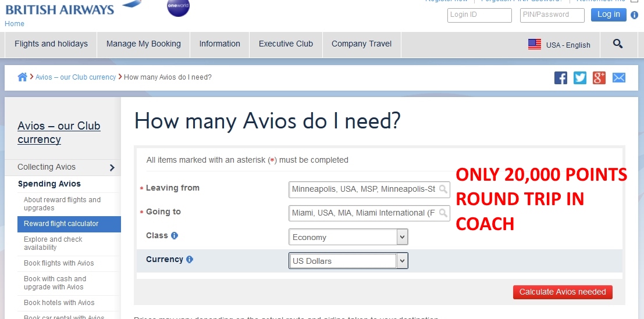Click the Leaving from input field
The width and height of the screenshot is (644, 319).
[x=364, y=189]
